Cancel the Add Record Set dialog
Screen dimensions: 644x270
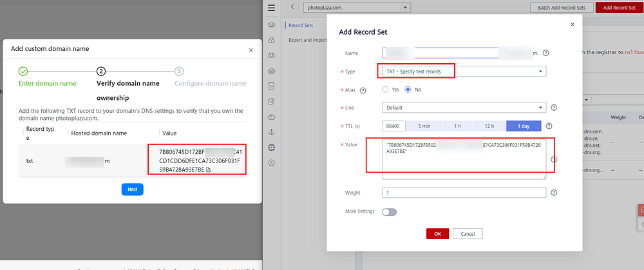coord(468,234)
